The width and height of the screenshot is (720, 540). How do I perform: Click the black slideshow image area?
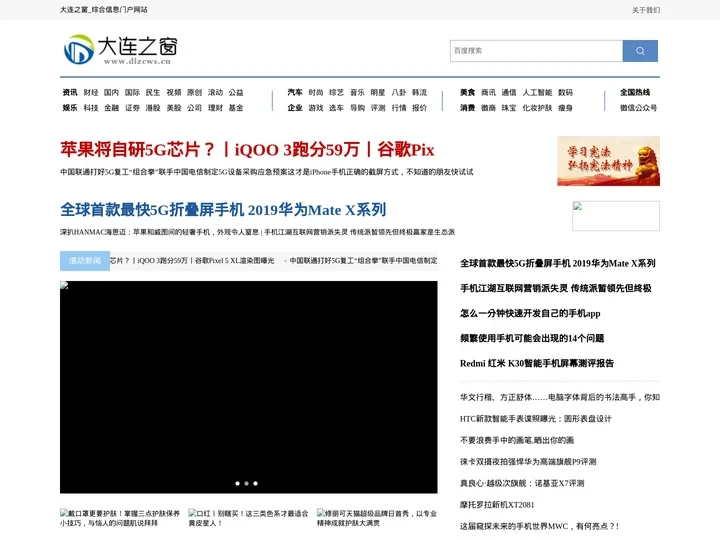coord(248,387)
